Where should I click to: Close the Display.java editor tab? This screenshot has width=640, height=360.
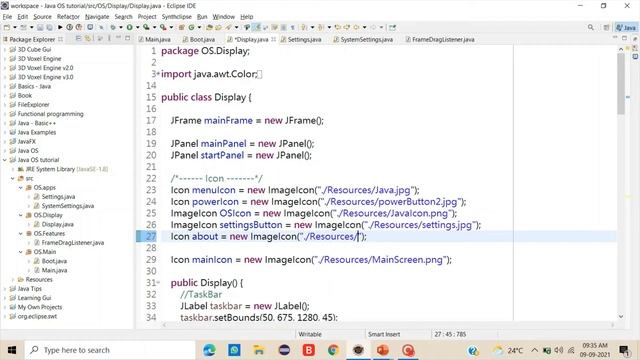tap(274, 39)
